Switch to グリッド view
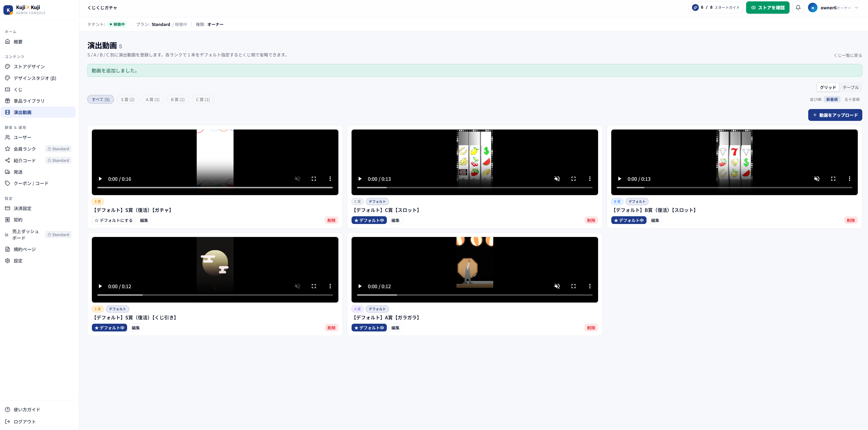868x430 pixels. pyautogui.click(x=828, y=87)
